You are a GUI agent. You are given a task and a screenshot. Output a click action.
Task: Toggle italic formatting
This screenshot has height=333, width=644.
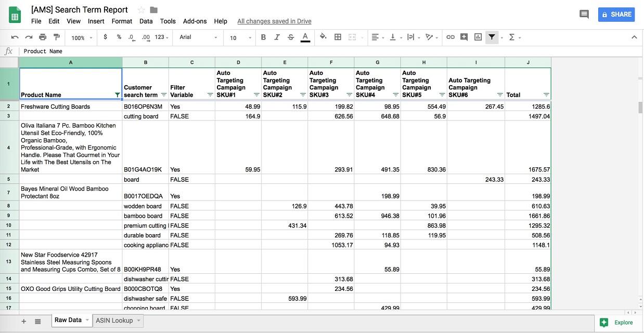(x=277, y=37)
